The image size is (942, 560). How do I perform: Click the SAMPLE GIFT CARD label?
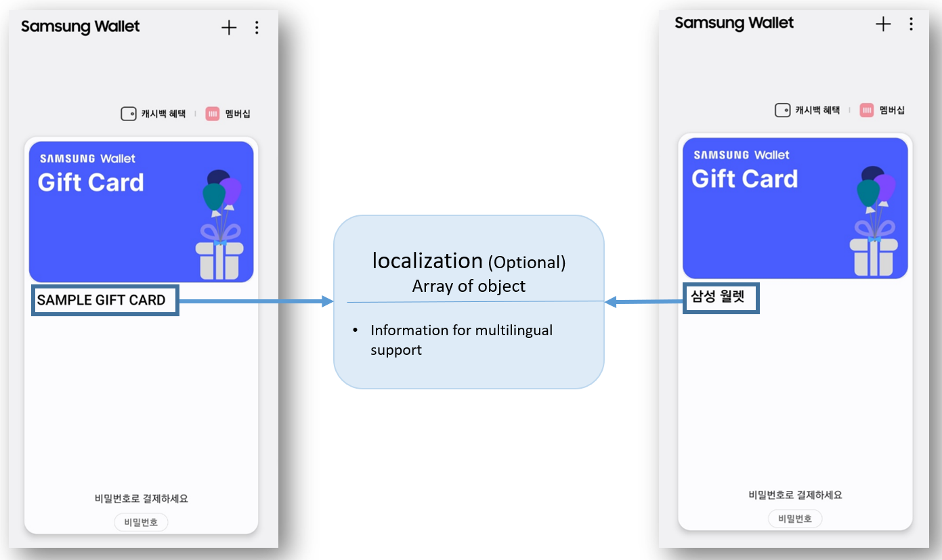click(x=105, y=301)
